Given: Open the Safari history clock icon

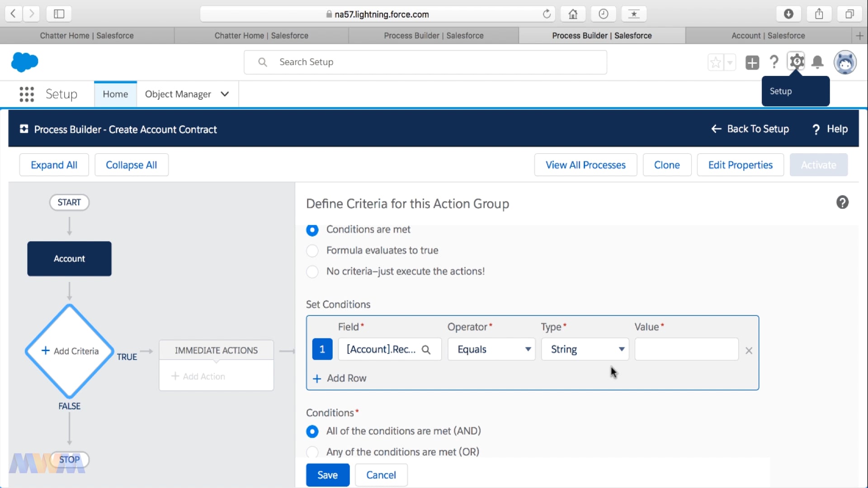Looking at the screenshot, I should click(603, 14).
